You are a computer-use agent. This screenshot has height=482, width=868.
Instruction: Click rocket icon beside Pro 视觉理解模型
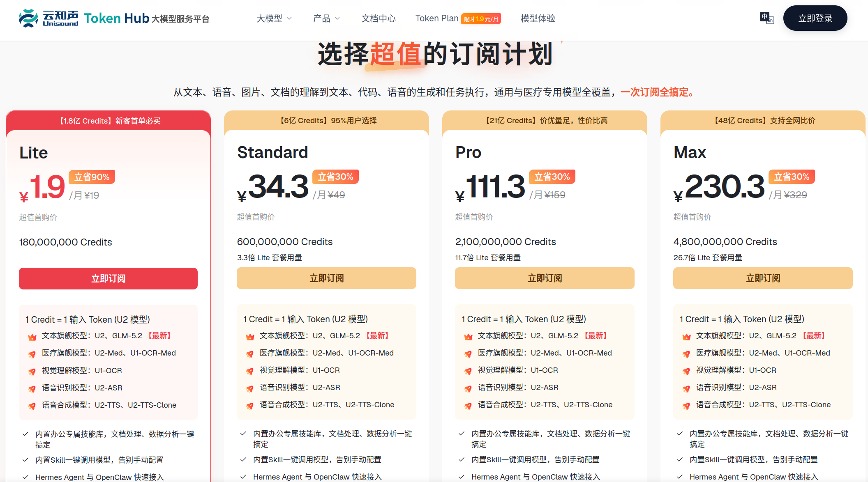click(468, 371)
